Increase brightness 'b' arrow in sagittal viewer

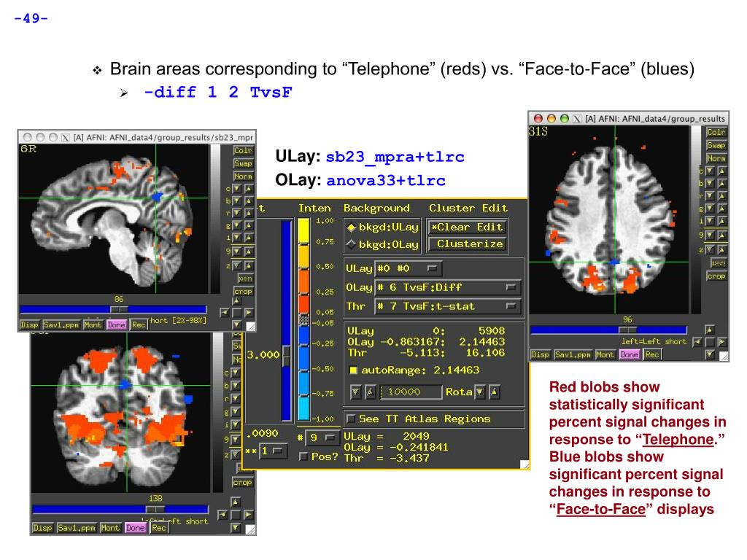[x=248, y=201]
